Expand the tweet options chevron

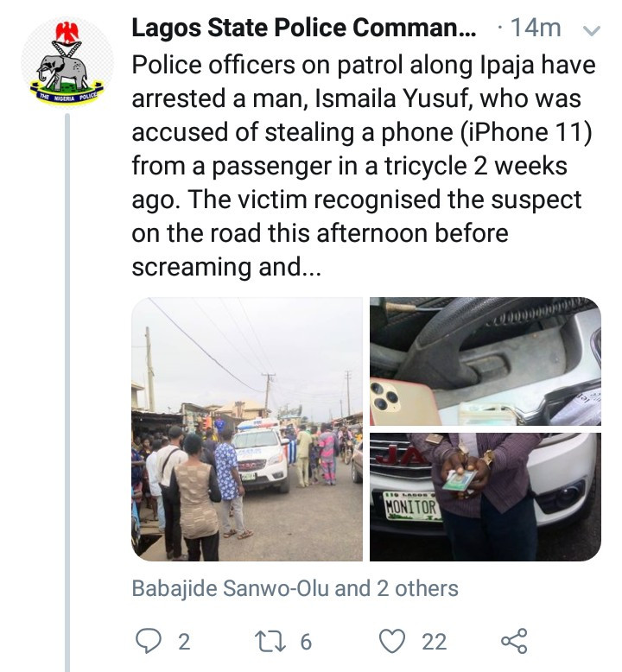(593, 29)
